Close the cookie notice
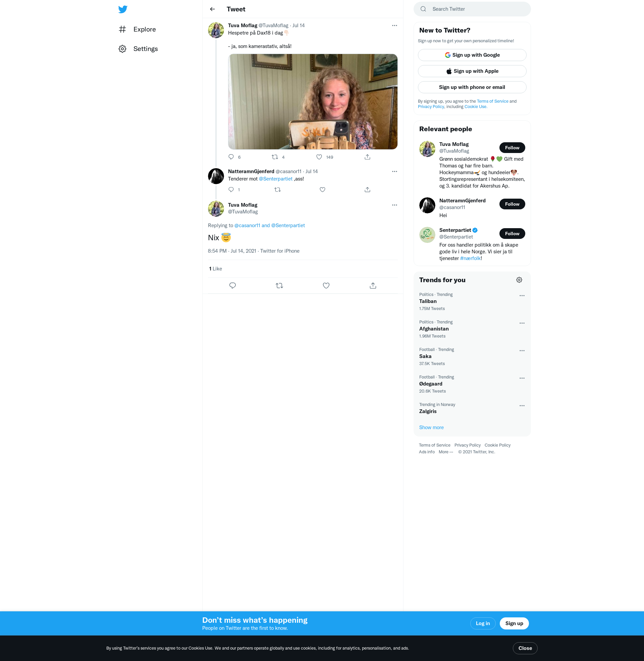Viewport: 644px width, 661px height. [x=525, y=648]
